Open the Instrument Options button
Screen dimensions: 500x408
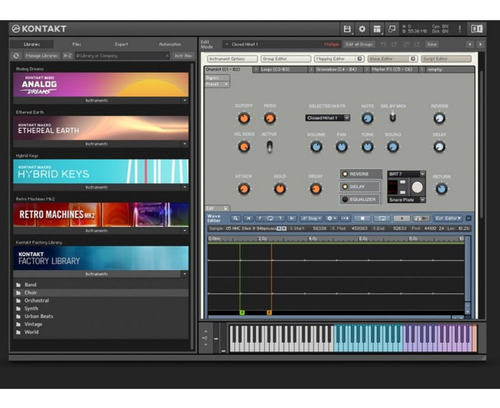click(232, 59)
